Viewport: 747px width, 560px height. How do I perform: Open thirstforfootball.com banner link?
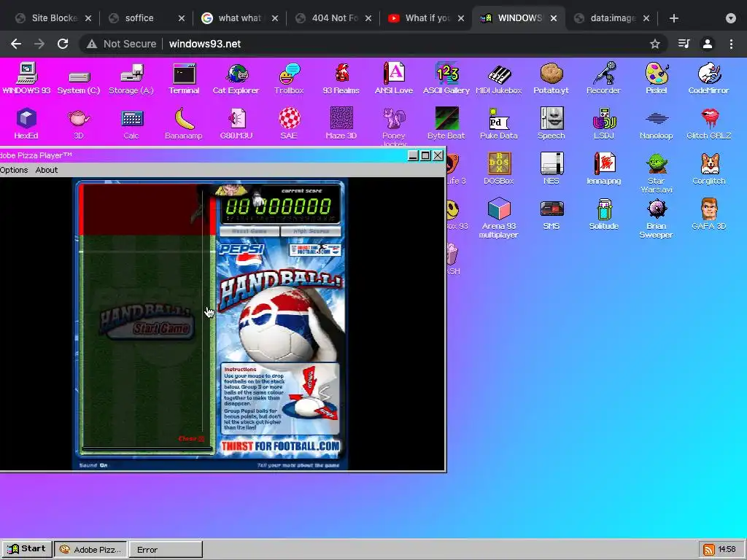280,446
